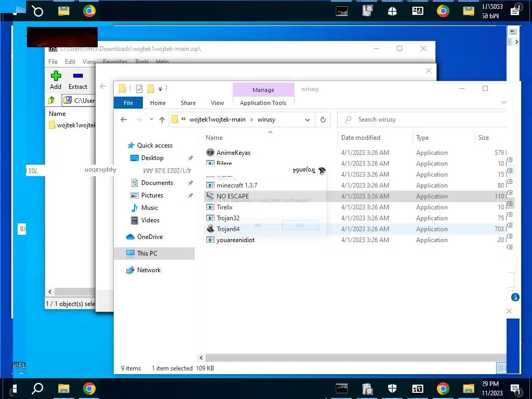This screenshot has width=532, height=399.
Task: Select the youareanidiot application
Action: pyautogui.click(x=235, y=240)
